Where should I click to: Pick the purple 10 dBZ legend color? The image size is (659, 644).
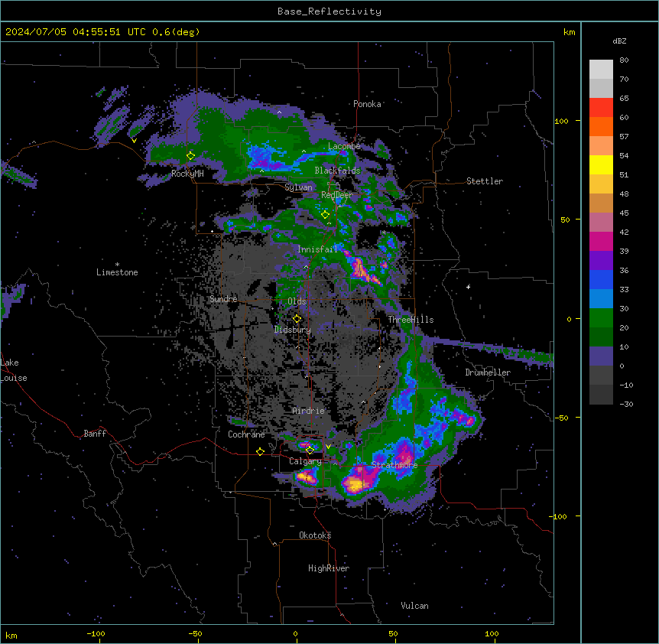[601, 356]
